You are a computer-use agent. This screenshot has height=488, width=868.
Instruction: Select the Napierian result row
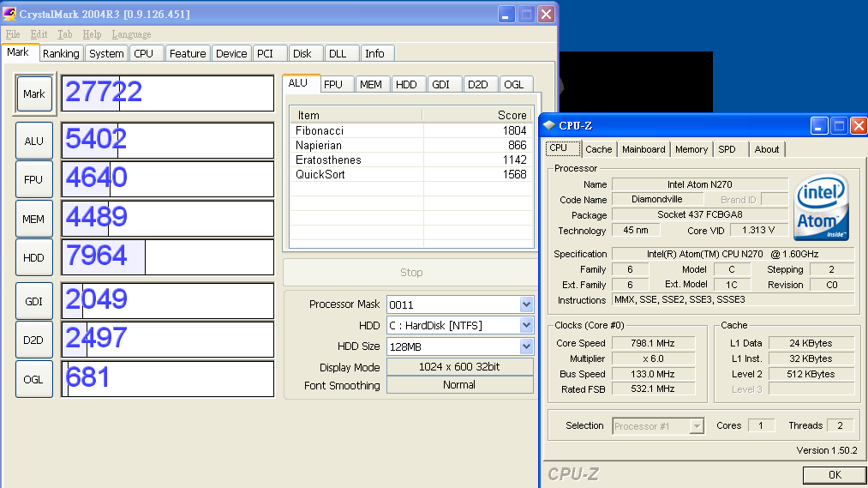pyautogui.click(x=411, y=145)
